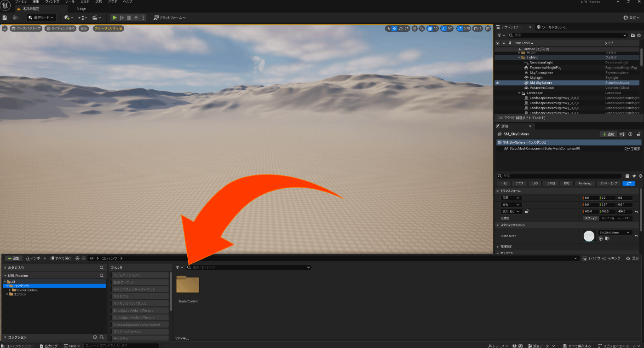The height and width of the screenshot is (348, 644).
Task: Open the quick add content cube icon
Action: coord(69,17)
